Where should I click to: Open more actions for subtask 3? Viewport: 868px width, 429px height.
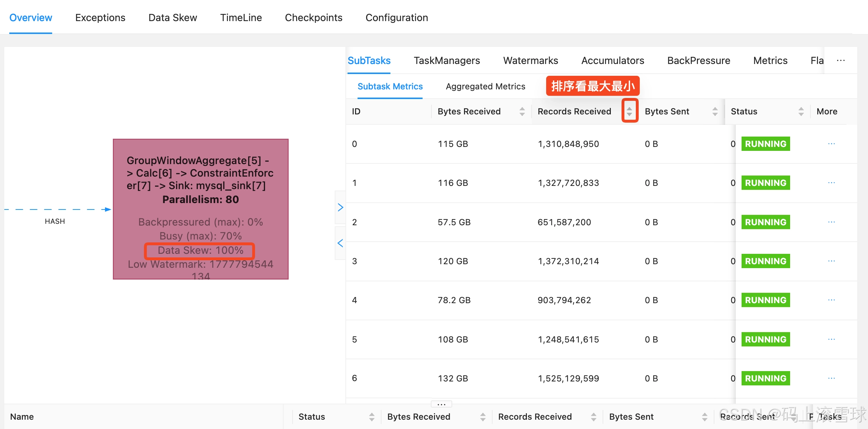tap(832, 261)
